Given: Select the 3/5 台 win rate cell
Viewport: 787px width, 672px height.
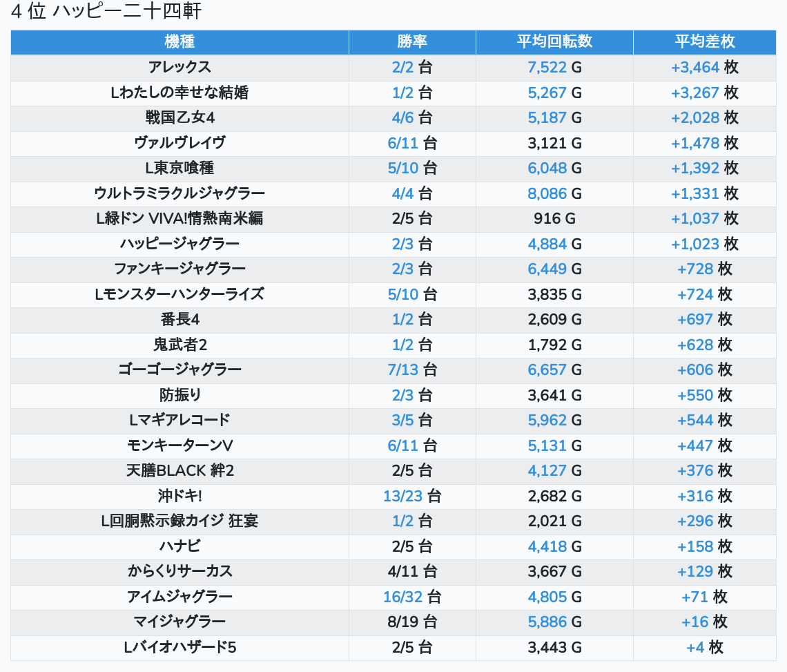Looking at the screenshot, I should click(x=412, y=420).
